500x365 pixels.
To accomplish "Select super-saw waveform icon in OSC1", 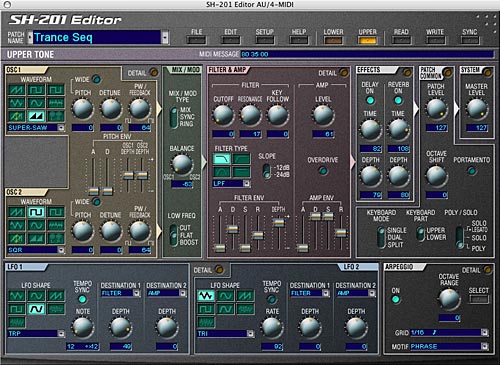I will pyautogui.click(x=36, y=116).
